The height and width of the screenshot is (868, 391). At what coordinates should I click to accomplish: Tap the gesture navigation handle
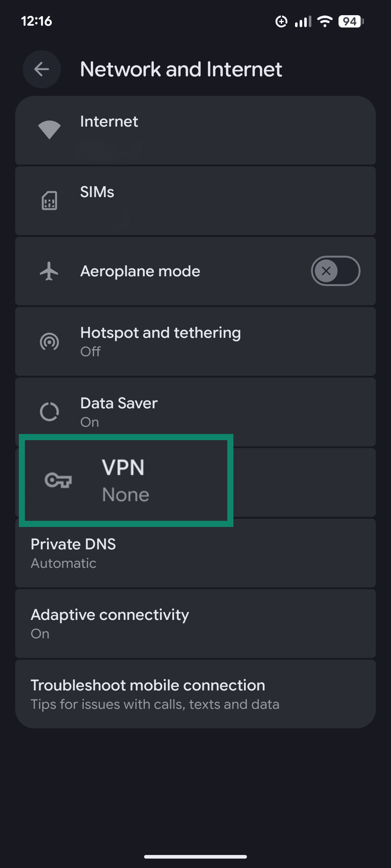click(195, 856)
